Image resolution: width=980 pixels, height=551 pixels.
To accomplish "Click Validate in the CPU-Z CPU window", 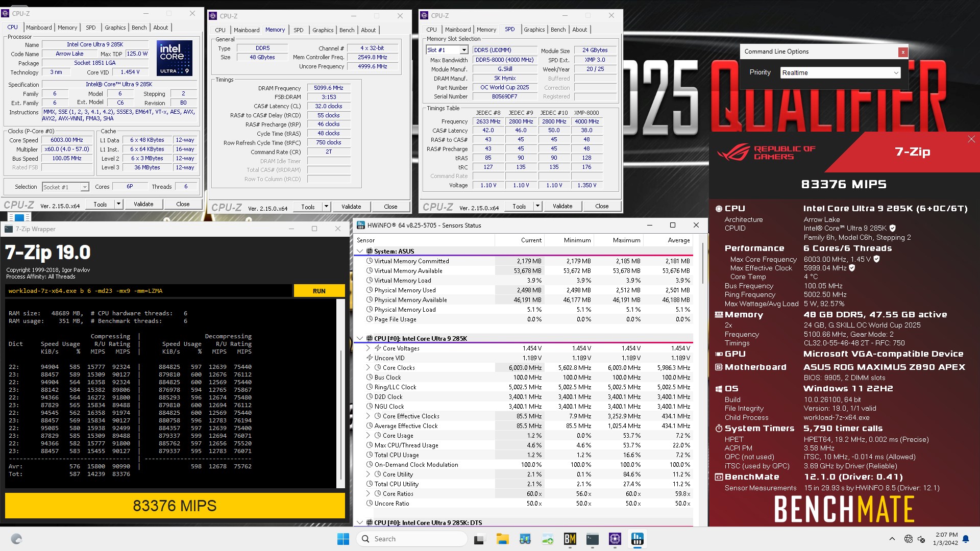I will point(143,204).
